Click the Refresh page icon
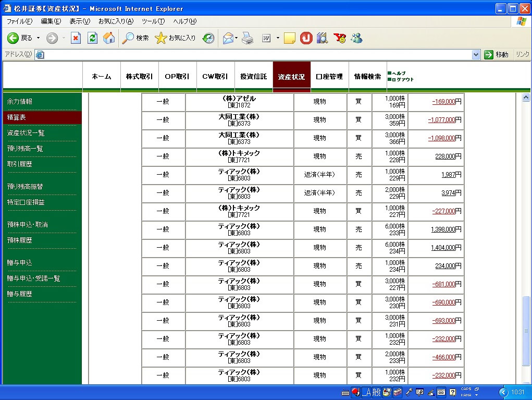532x400 pixels. (92, 38)
